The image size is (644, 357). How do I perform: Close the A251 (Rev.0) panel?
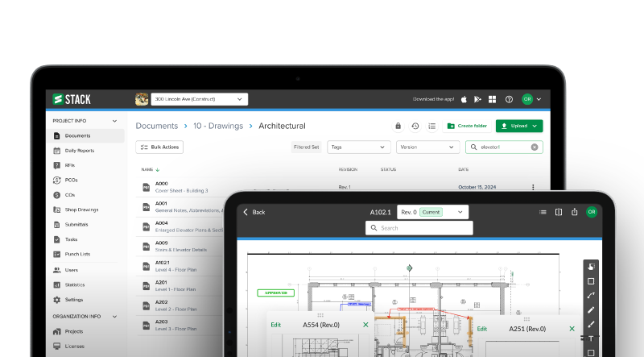(x=572, y=329)
